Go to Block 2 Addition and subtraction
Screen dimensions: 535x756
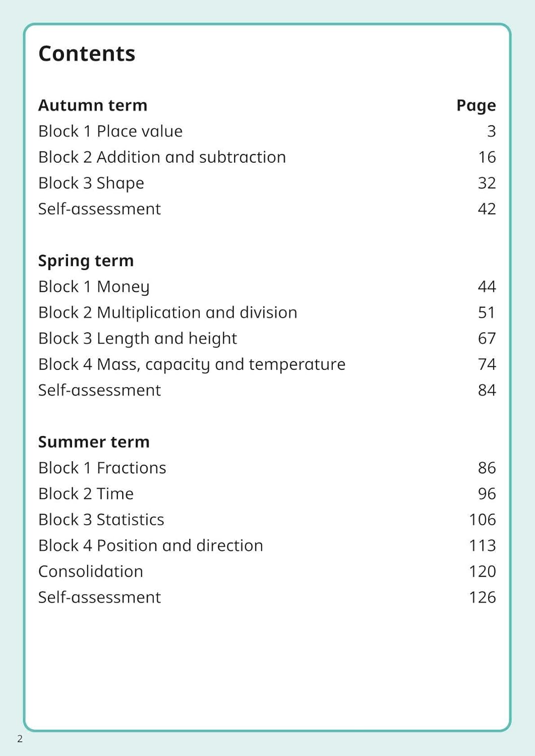(x=162, y=157)
